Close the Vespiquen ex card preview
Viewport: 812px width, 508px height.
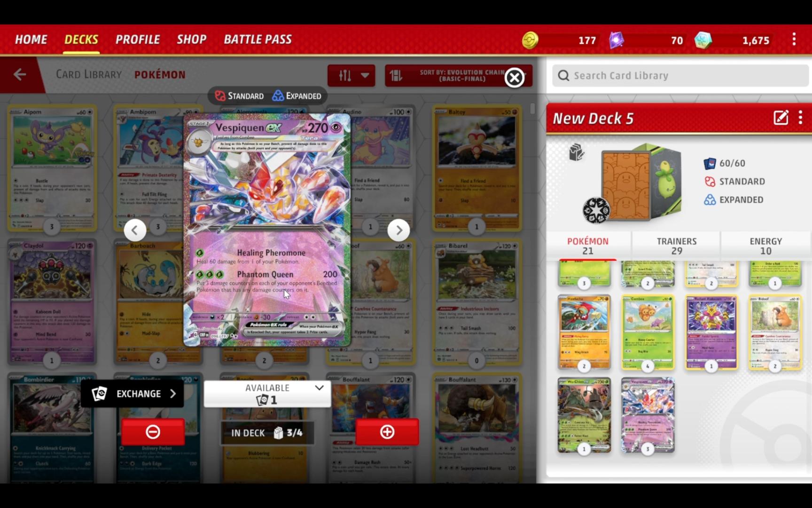tap(515, 78)
